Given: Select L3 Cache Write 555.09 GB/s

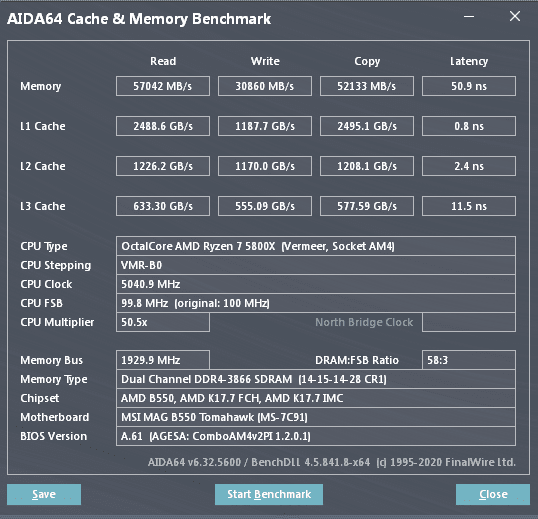Looking at the screenshot, I should [265, 206].
